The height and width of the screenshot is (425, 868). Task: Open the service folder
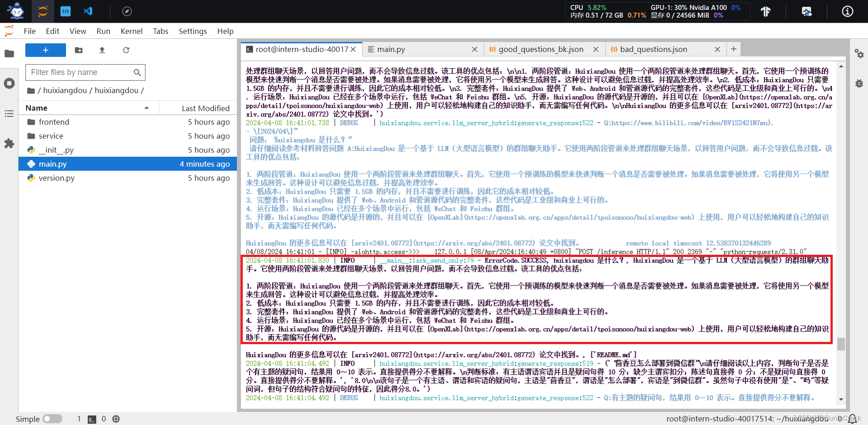[128, 136]
